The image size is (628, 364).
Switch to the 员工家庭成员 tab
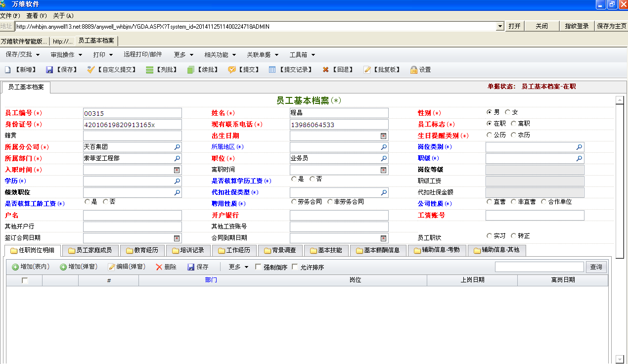[90, 250]
